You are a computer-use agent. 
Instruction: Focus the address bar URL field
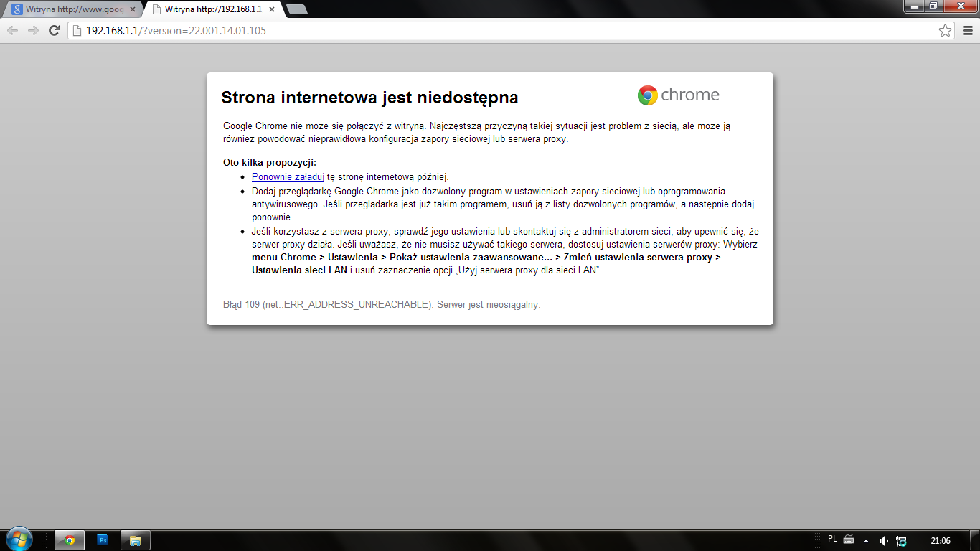(502, 31)
